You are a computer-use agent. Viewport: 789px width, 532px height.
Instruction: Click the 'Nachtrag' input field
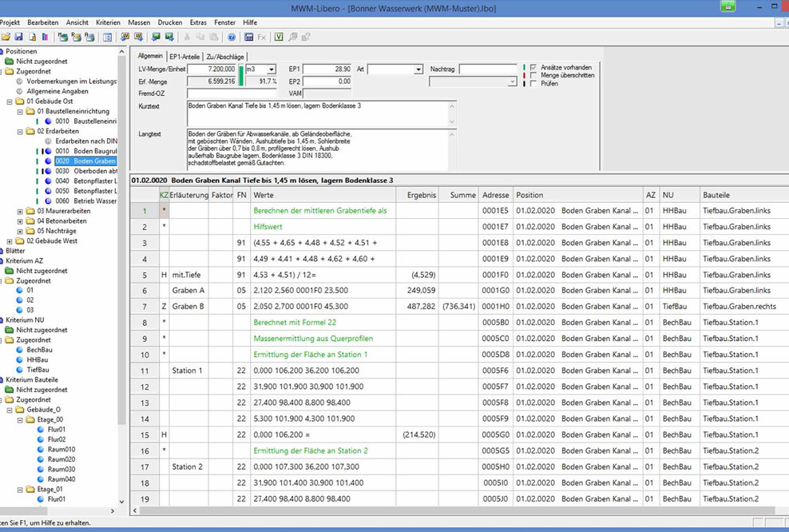click(487, 69)
